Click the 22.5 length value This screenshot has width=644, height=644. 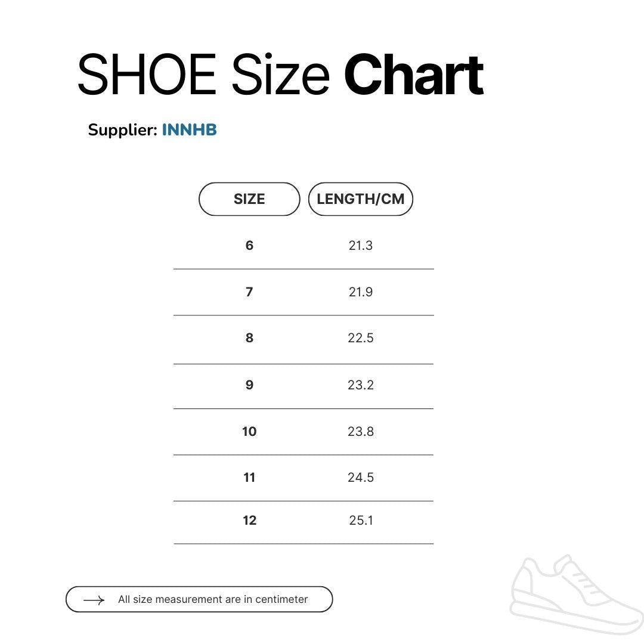coord(361,338)
